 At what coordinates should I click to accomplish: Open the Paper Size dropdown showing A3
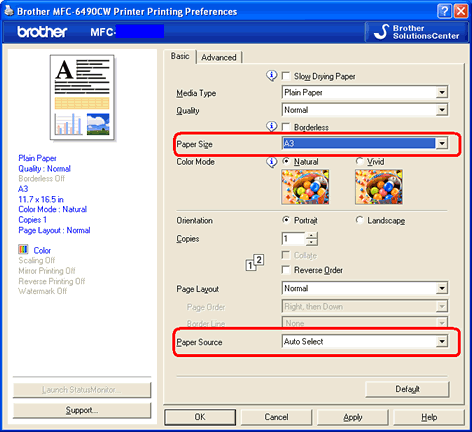coord(365,143)
